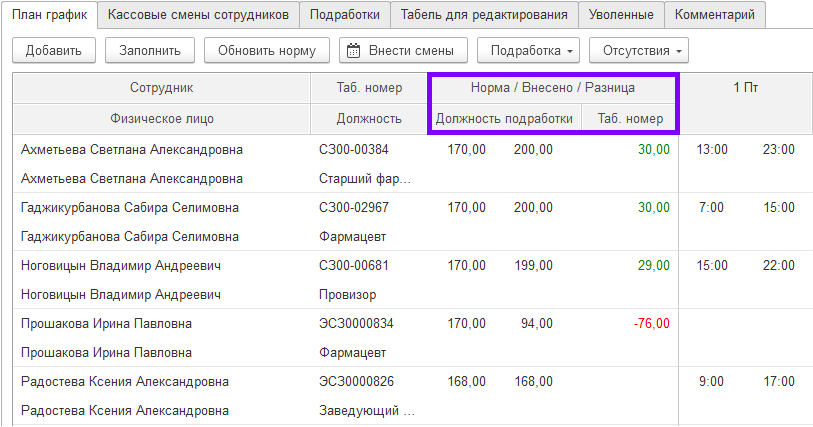813x427 pixels.
Task: Click the Сотрудник column header
Action: point(161,88)
